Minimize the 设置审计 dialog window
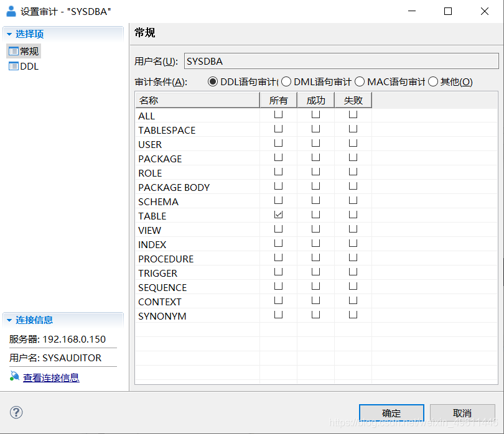This screenshot has height=434, width=504. [x=412, y=11]
